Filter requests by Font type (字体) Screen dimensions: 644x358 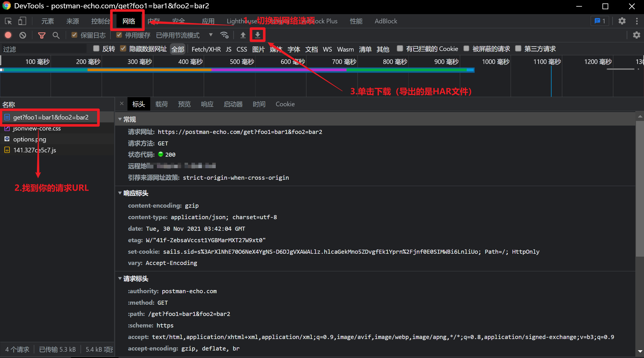[x=294, y=49]
